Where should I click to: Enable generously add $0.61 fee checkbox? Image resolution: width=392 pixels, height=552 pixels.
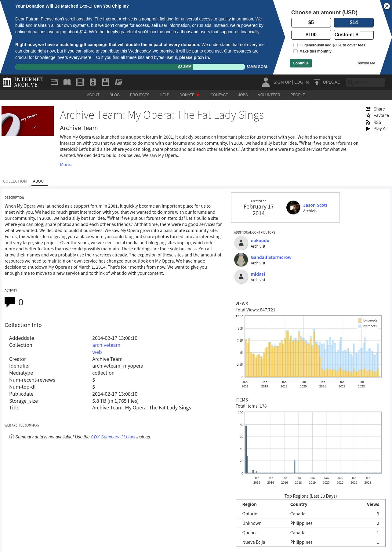point(296,45)
